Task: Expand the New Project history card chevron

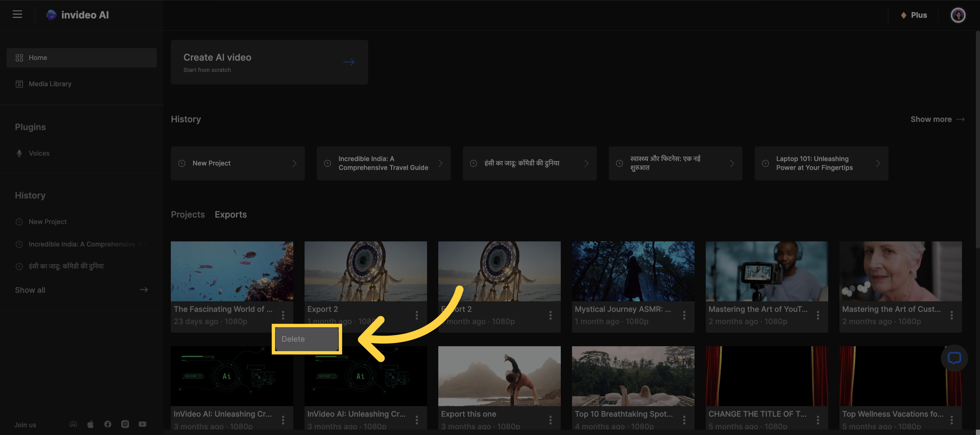Action: point(294,163)
